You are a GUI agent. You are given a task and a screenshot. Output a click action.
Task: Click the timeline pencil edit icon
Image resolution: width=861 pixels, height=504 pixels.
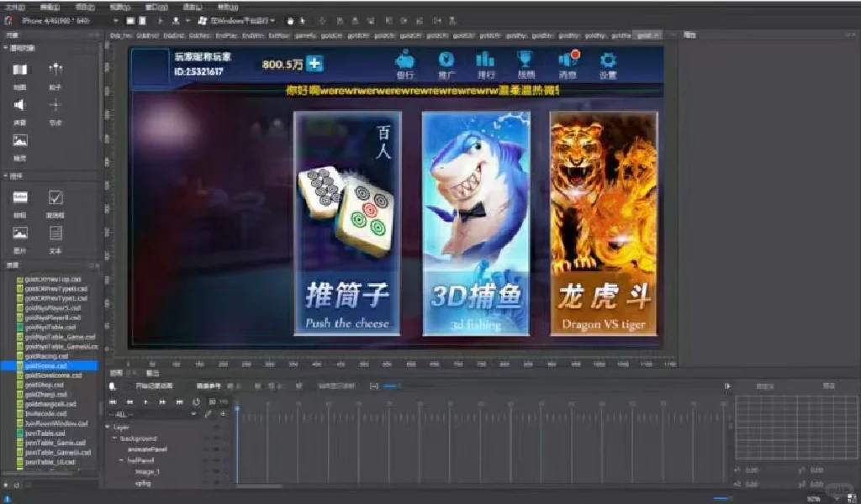tap(209, 414)
